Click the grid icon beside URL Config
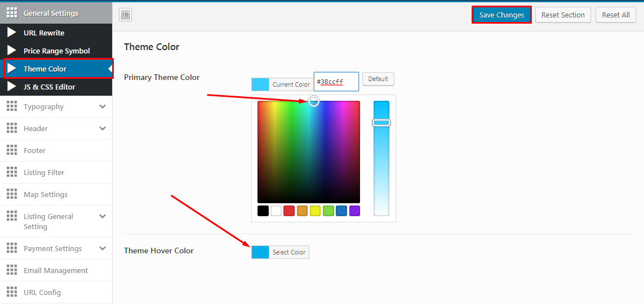Screen dimensions: 644x304 pyautogui.click(x=12, y=292)
